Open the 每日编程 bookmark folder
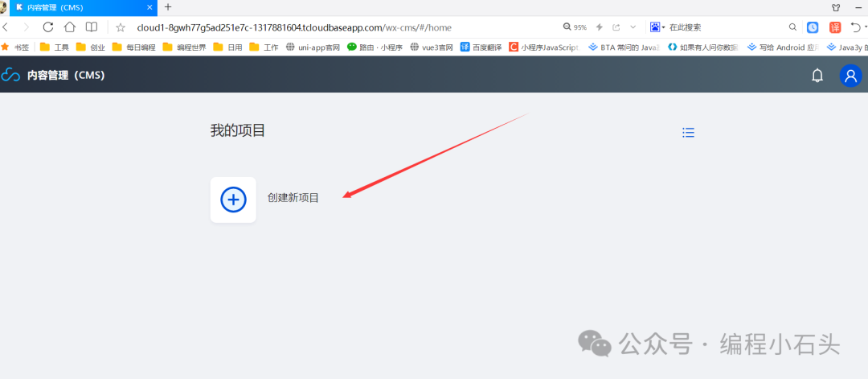Image resolution: width=868 pixels, height=379 pixels. [133, 47]
